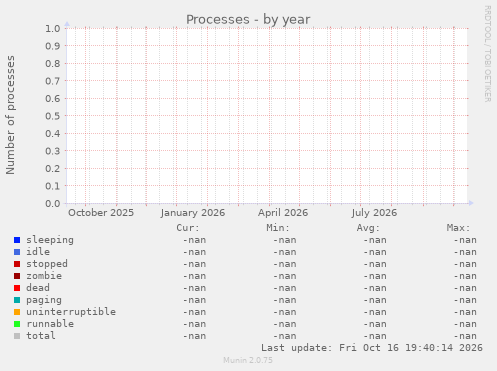Select the 'idle' legend label

pos(38,252)
